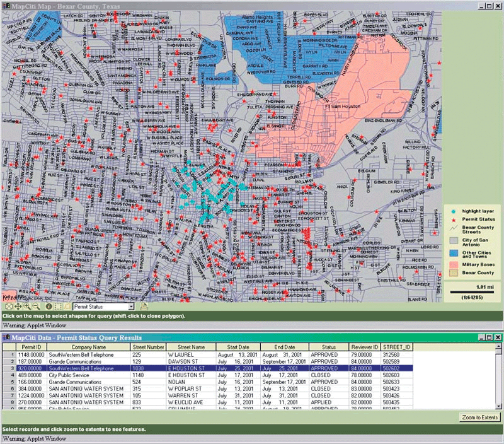The image size is (504, 444).
Task: Click the results table scrollbar down arrow
Action: (498, 406)
